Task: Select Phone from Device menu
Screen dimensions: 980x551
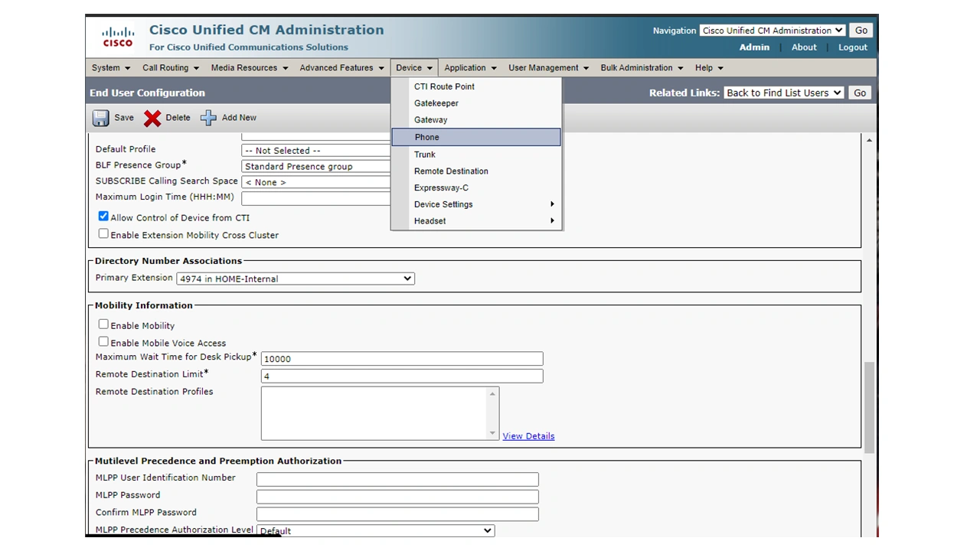Action: pos(476,137)
